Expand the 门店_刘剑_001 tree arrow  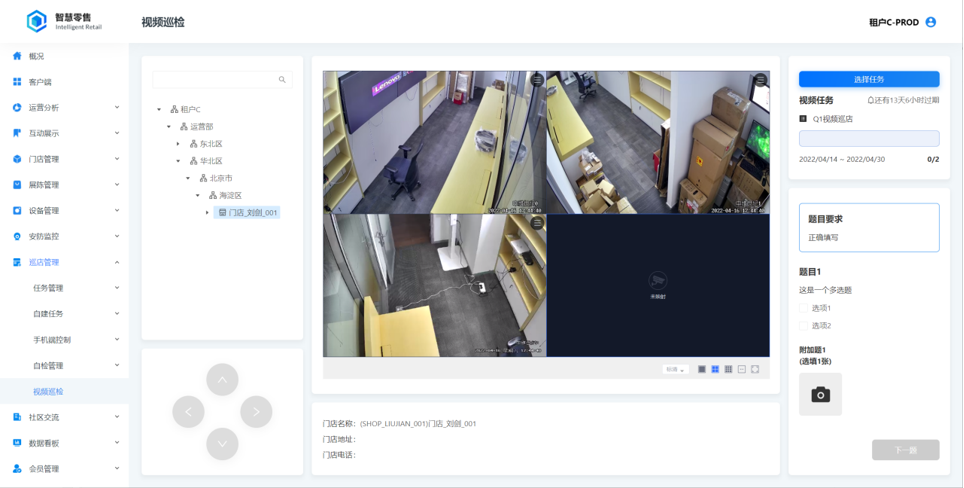click(207, 213)
